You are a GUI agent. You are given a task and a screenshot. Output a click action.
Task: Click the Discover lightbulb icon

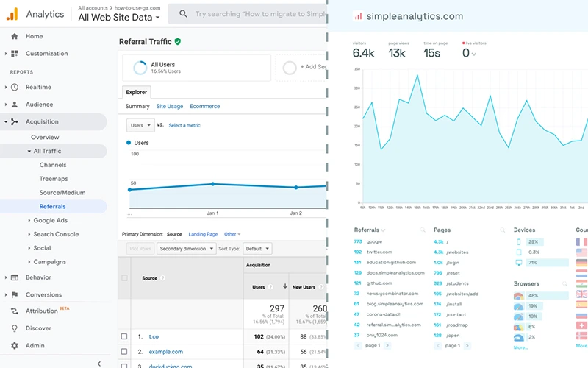[x=14, y=328]
